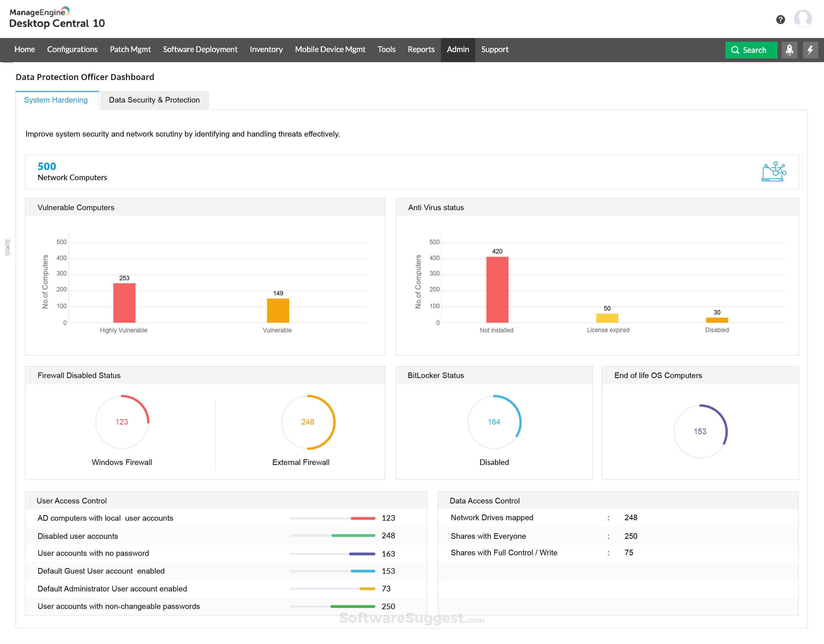Open the Patch Mgmt menu
Screen dimensions: 824x644
tap(130, 49)
